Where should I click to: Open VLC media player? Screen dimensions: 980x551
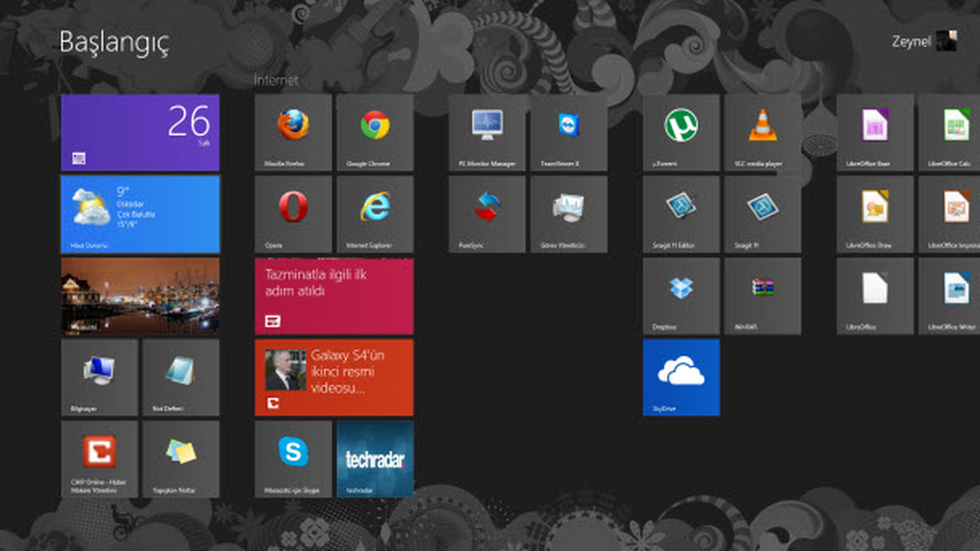tap(763, 132)
